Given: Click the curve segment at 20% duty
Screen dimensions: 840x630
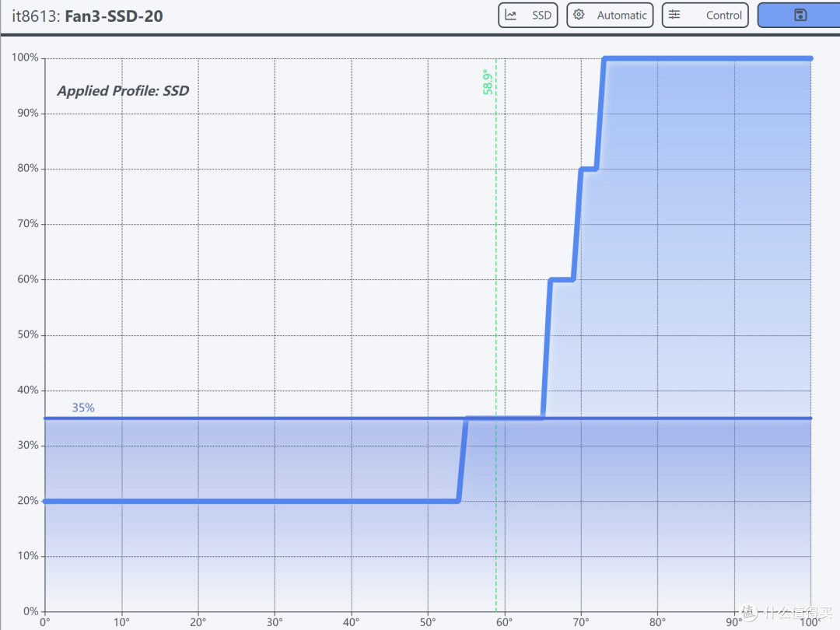Looking at the screenshot, I should click(252, 502).
